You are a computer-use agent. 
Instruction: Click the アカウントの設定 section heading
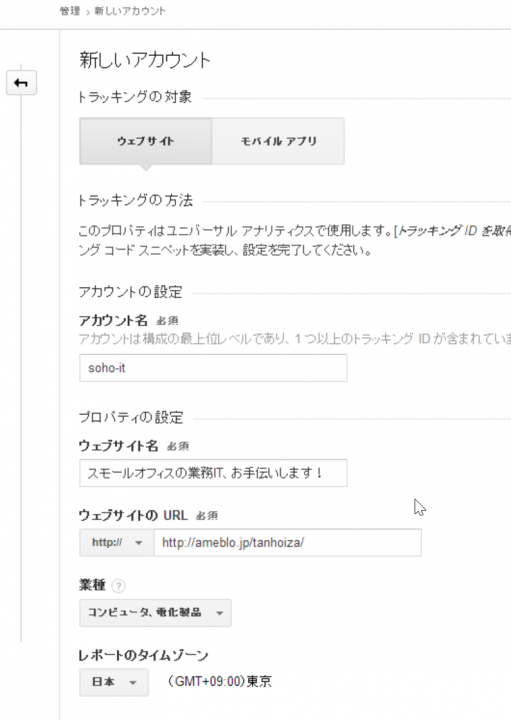130,292
